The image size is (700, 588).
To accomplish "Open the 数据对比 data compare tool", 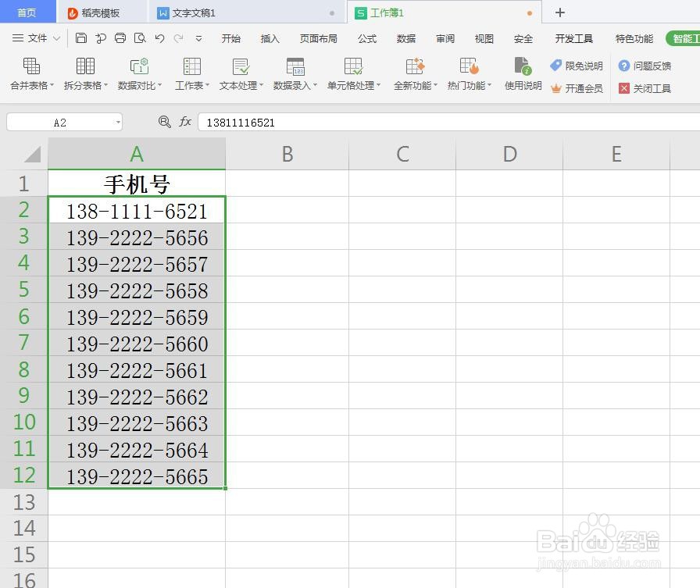I will [139, 74].
